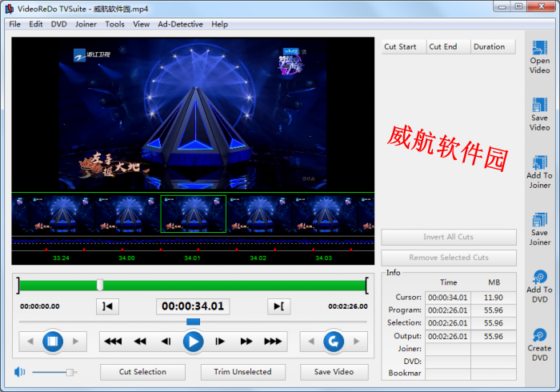Click the green navigation timeline slider handle
Viewport: 560px width, 392px height.
(100, 286)
